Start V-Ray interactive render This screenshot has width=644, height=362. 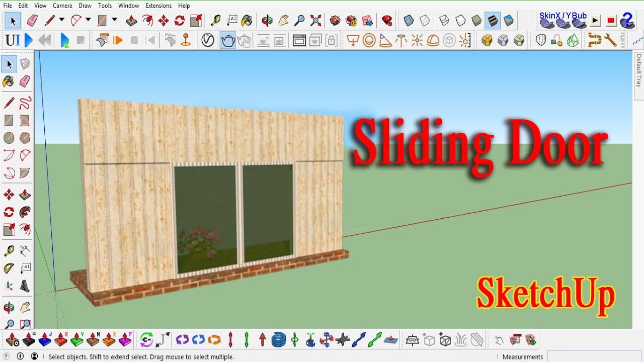244,40
